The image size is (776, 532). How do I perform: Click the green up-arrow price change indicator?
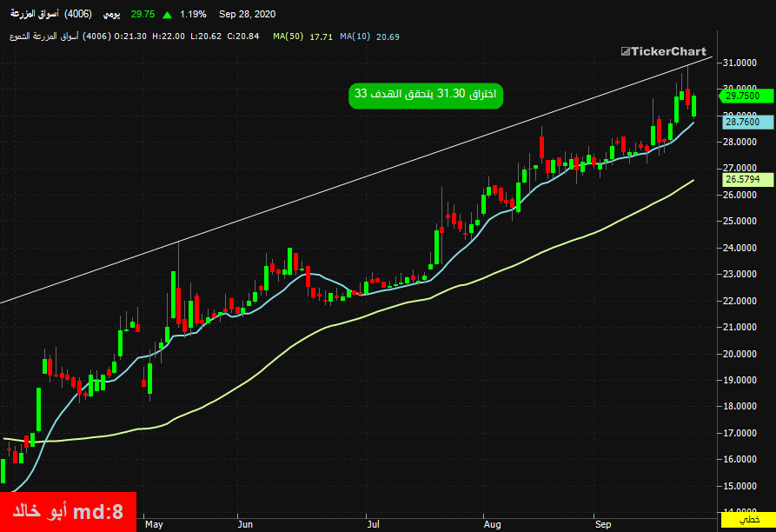coord(167,15)
